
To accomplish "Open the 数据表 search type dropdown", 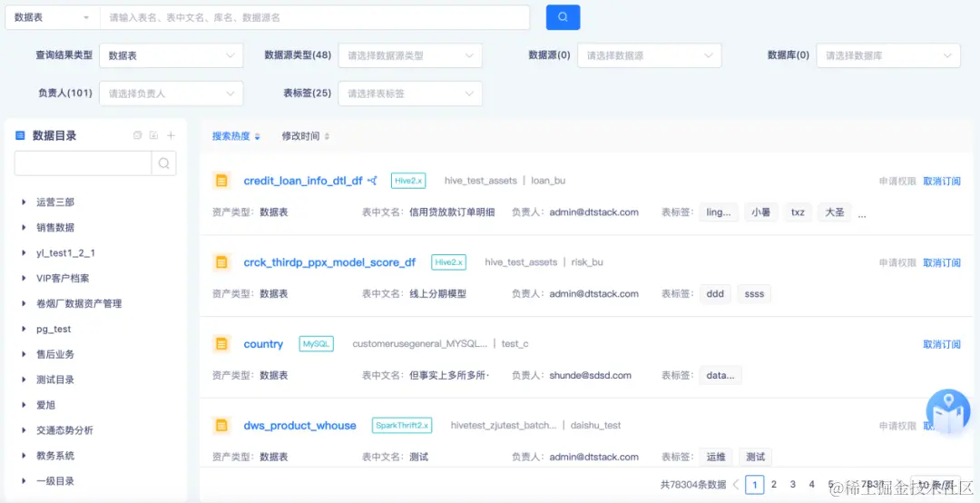I will pyautogui.click(x=53, y=17).
